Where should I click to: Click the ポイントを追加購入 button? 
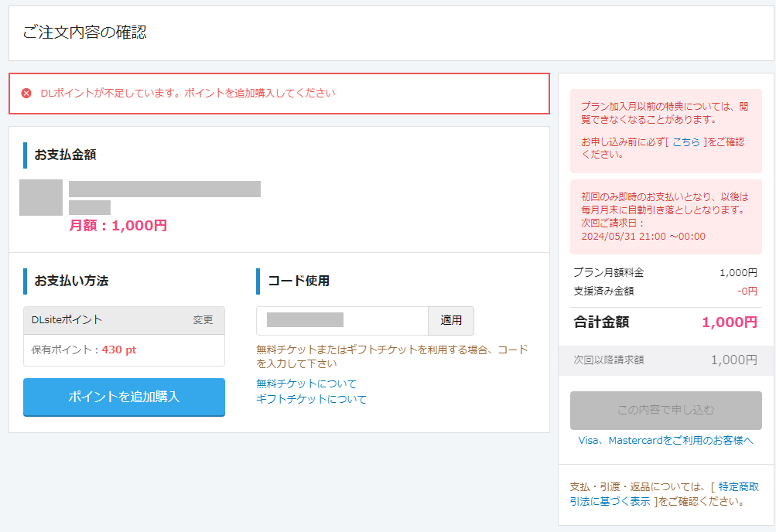coord(125,397)
